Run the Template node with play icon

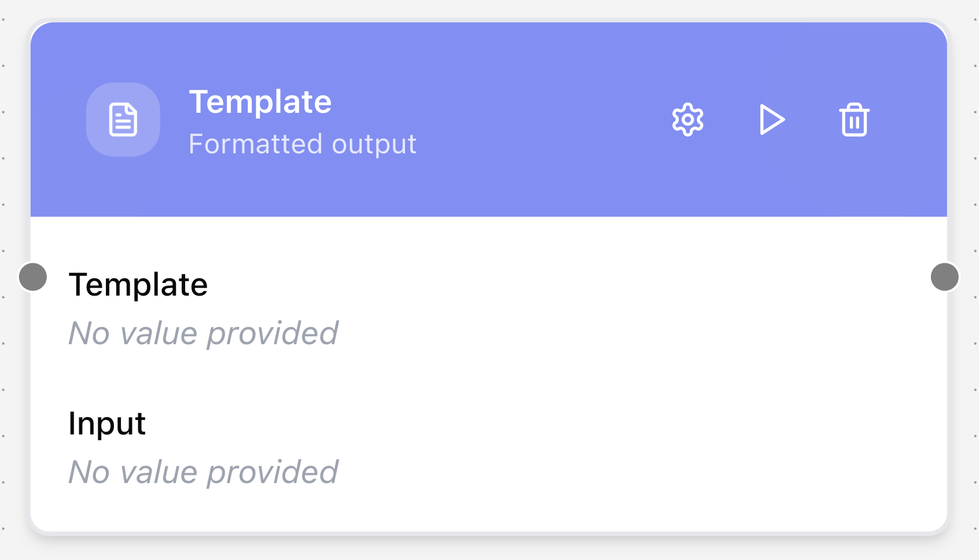coord(771,120)
